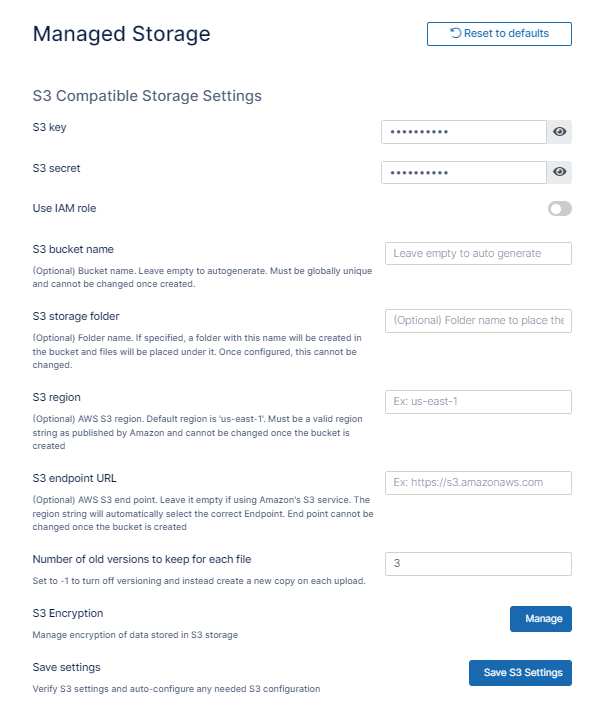This screenshot has height=717, width=603.
Task: Click S3 Compatible Storage Settings section title
Action: [x=147, y=96]
